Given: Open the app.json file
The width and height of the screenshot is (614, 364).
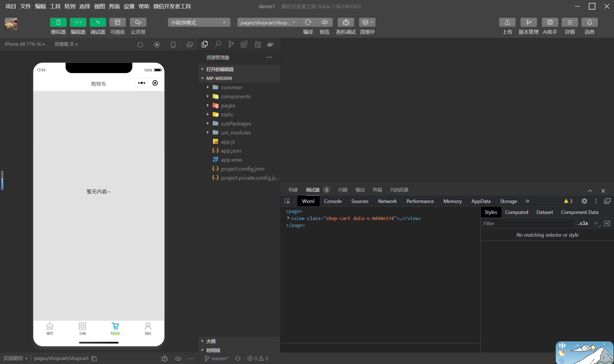Looking at the screenshot, I should [x=231, y=151].
